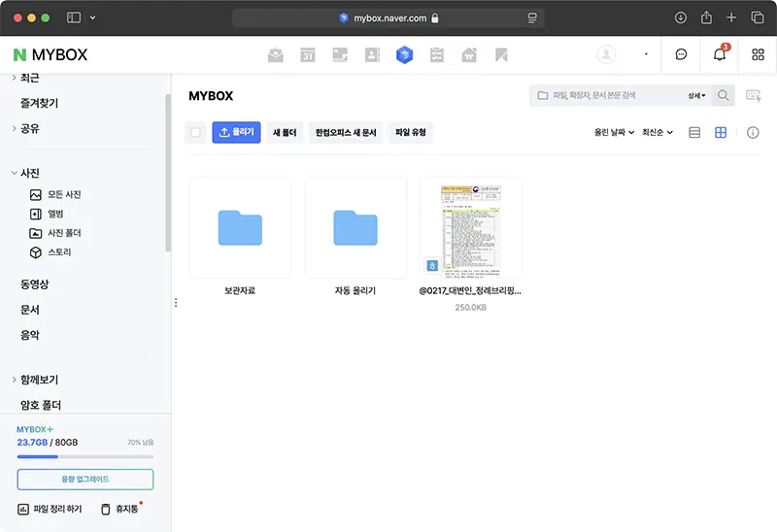The width and height of the screenshot is (777, 532).
Task: Click the 250.0KB file size text
Action: tap(471, 307)
